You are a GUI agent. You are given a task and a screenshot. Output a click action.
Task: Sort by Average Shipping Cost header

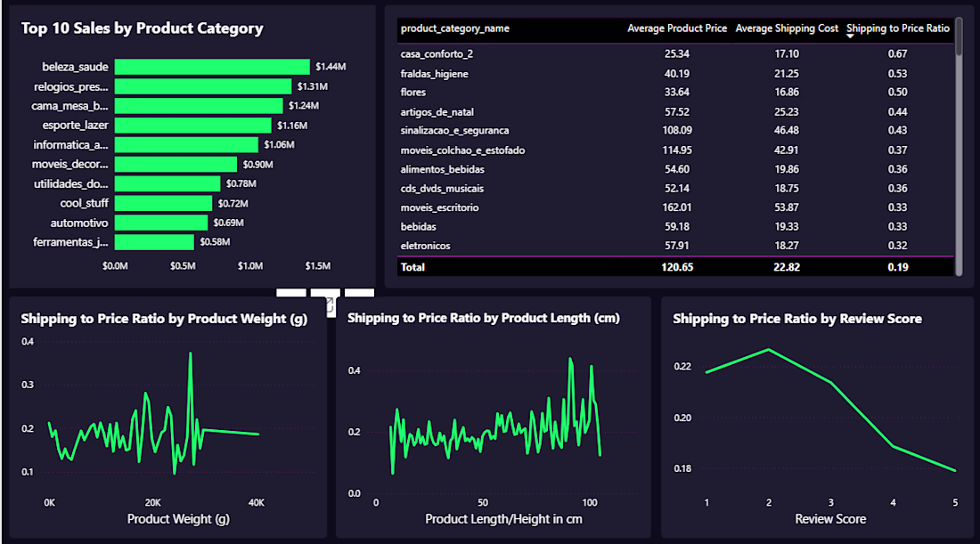[787, 28]
